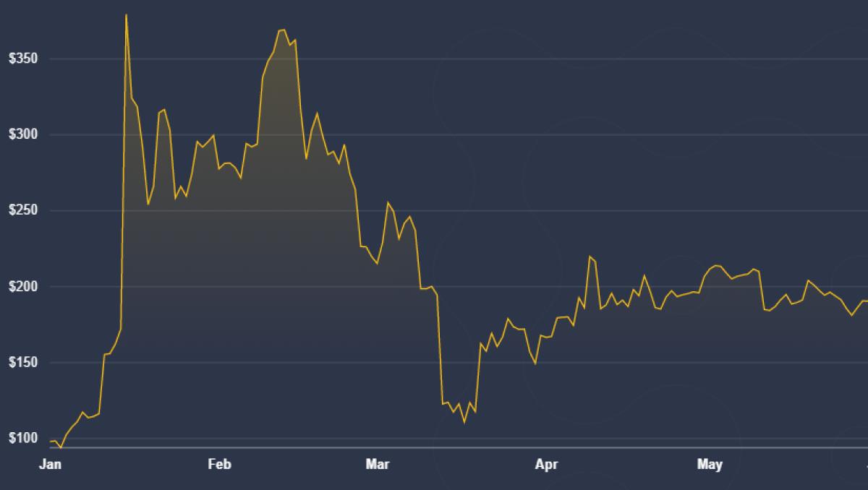Click the May label on the x-axis

pos(710,465)
